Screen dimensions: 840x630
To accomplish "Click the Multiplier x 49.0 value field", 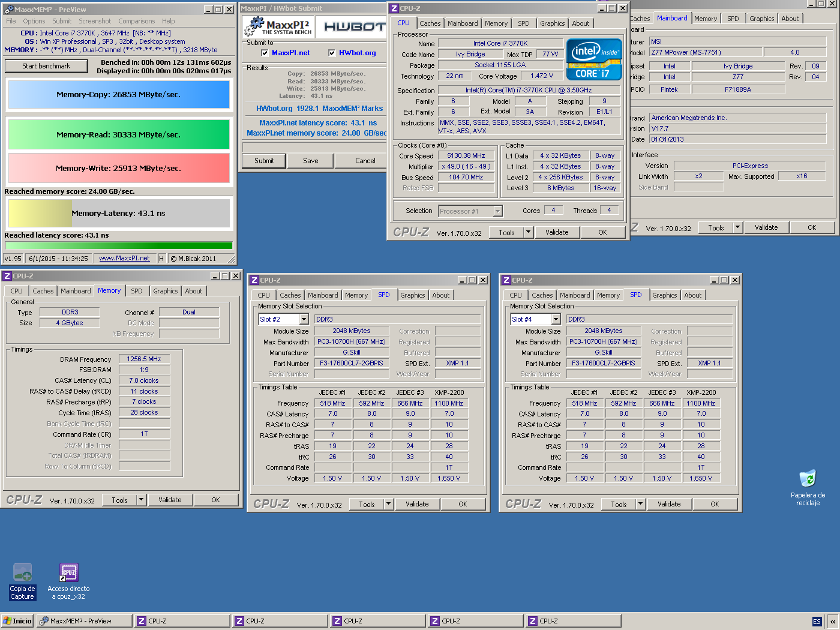I will tap(466, 166).
